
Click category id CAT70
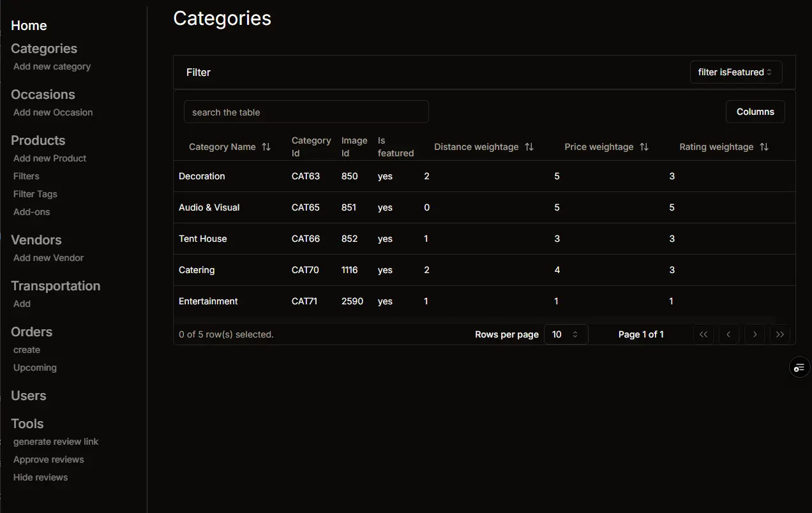click(305, 270)
